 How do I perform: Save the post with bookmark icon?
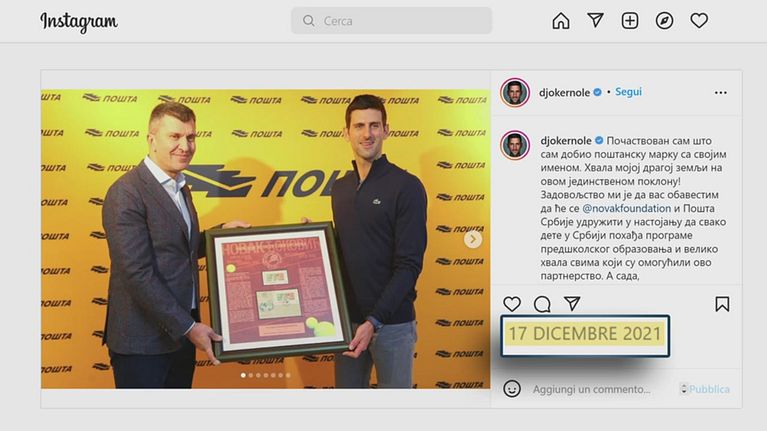pos(722,304)
